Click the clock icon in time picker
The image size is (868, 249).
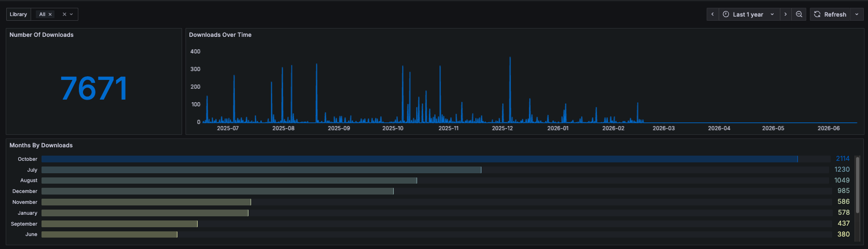[726, 15]
